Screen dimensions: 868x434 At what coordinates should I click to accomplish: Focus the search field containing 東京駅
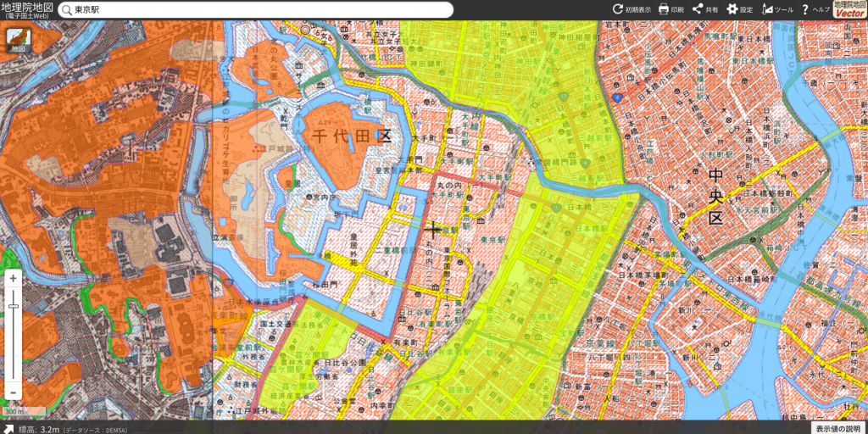(x=254, y=10)
